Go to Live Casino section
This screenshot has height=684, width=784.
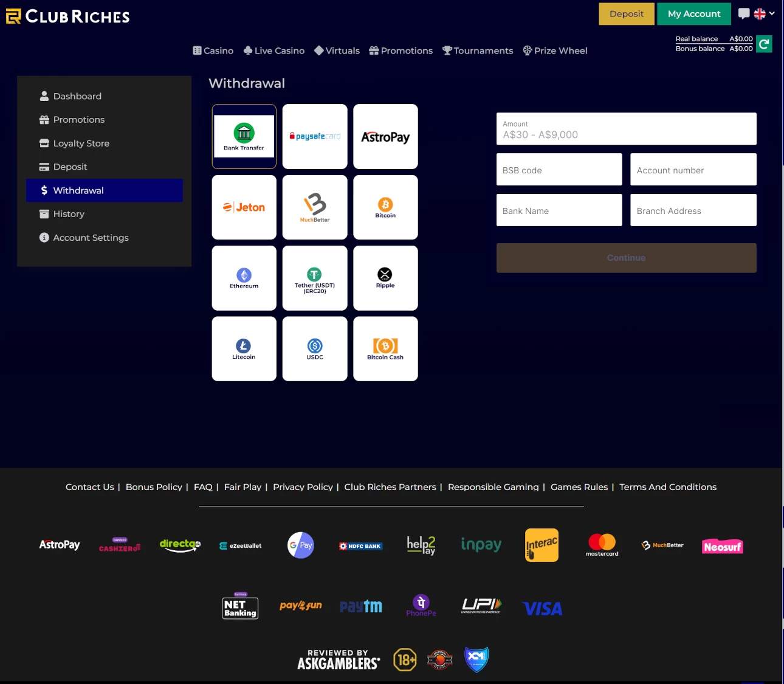pyautogui.click(x=274, y=50)
